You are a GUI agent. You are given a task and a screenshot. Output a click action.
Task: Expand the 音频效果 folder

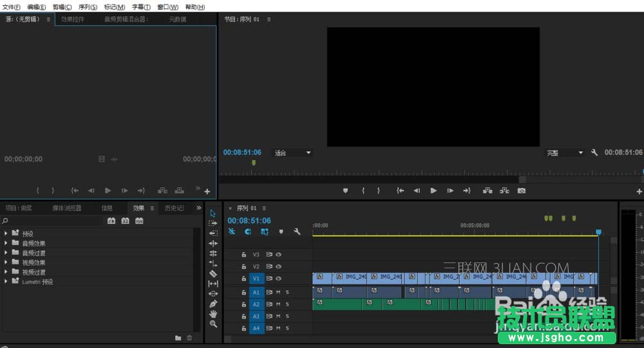6,243
